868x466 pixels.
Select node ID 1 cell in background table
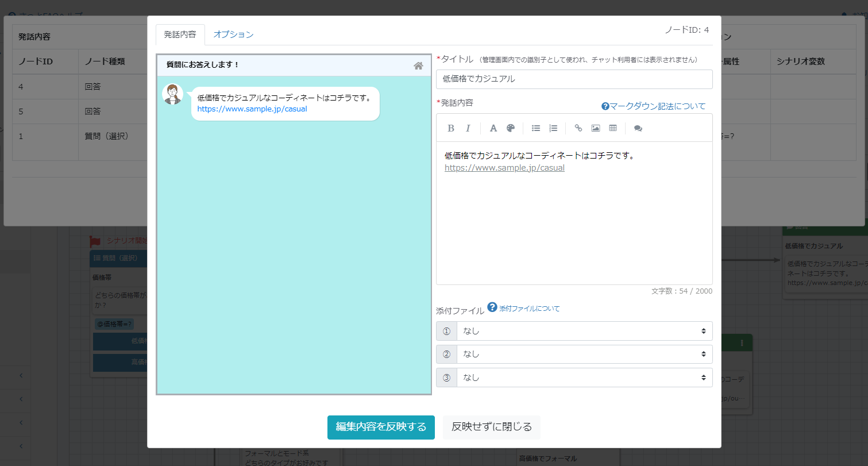45,141
